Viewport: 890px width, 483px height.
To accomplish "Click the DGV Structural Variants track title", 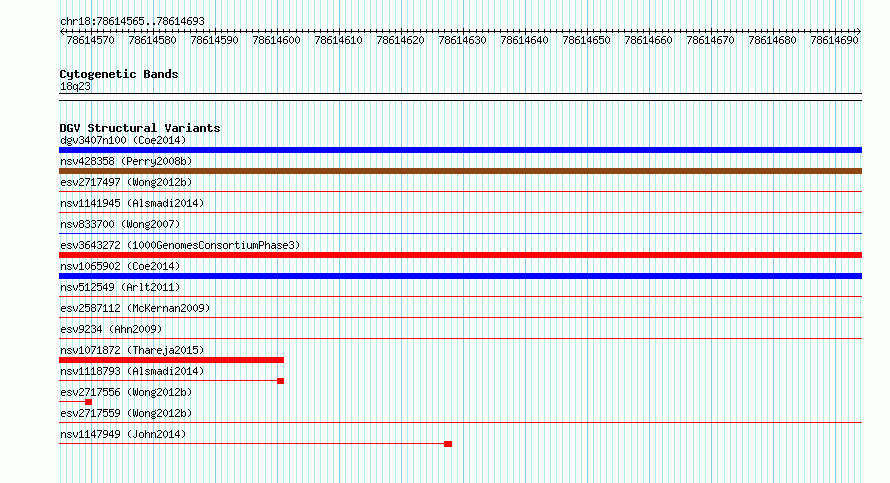I will pos(140,128).
